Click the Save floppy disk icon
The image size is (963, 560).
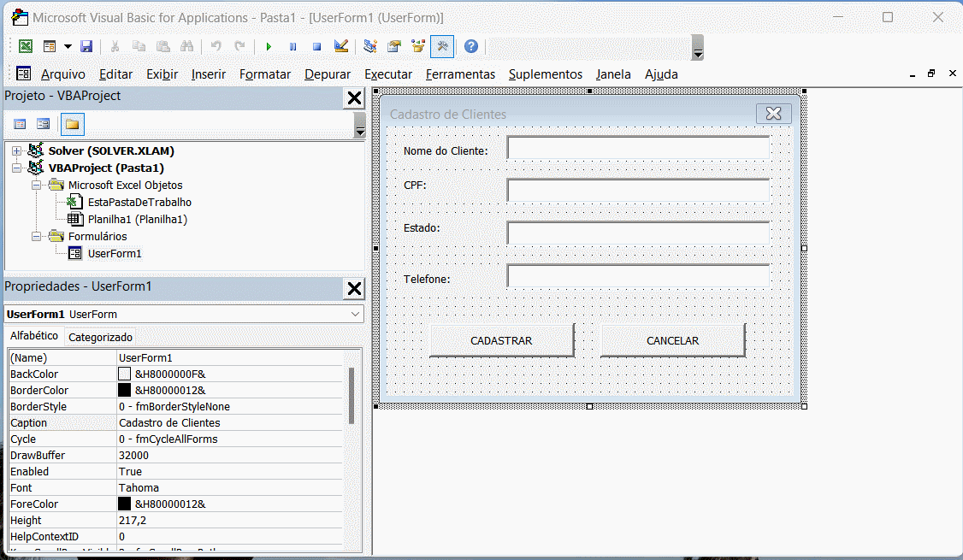[86, 46]
